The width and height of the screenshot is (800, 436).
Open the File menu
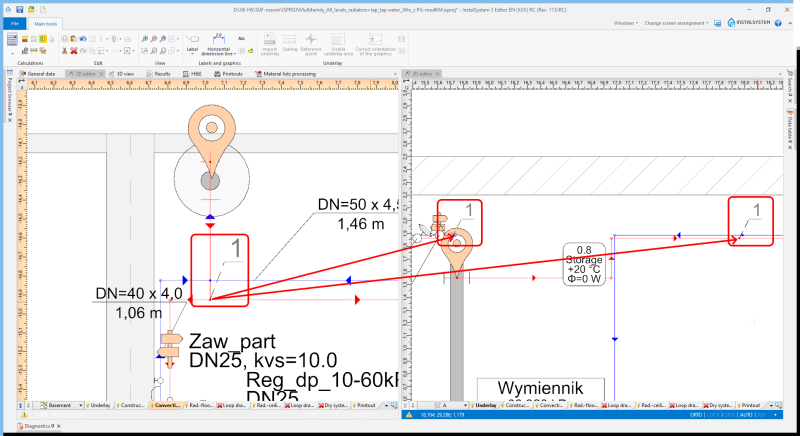[x=15, y=23]
